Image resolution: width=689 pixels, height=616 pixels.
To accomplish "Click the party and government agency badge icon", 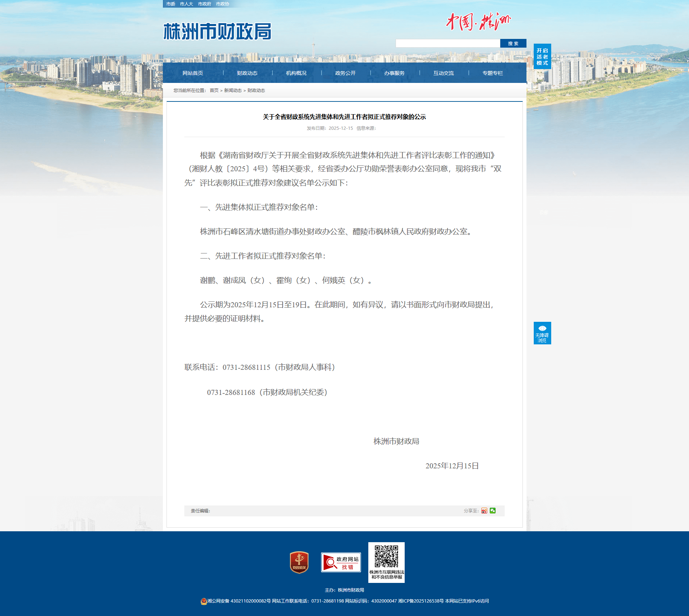I will point(299,562).
